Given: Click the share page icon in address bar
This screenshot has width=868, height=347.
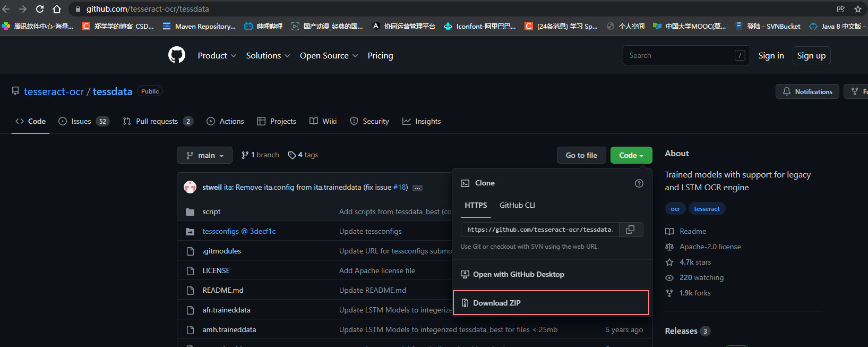Looking at the screenshot, I should (841, 9).
